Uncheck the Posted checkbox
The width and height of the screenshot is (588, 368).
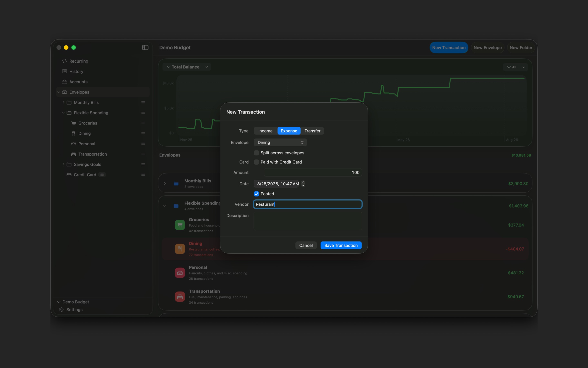[x=256, y=194]
